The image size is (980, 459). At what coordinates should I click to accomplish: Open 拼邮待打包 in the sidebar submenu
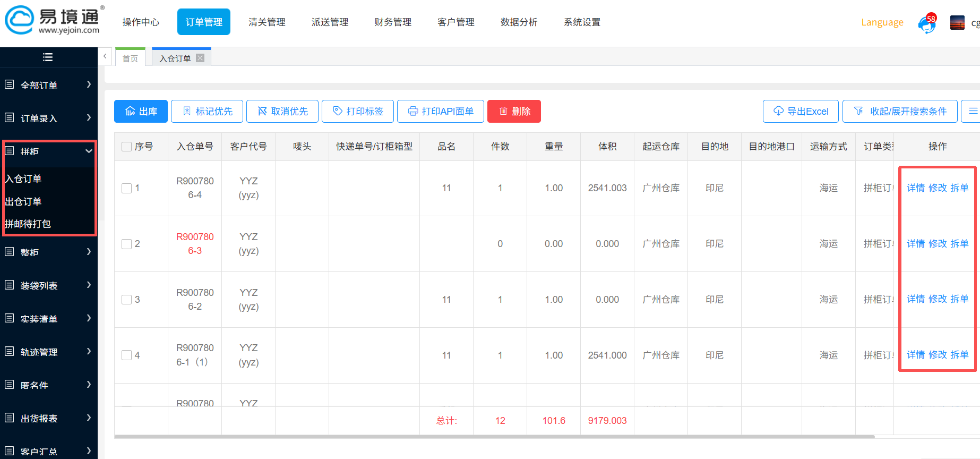tap(28, 224)
